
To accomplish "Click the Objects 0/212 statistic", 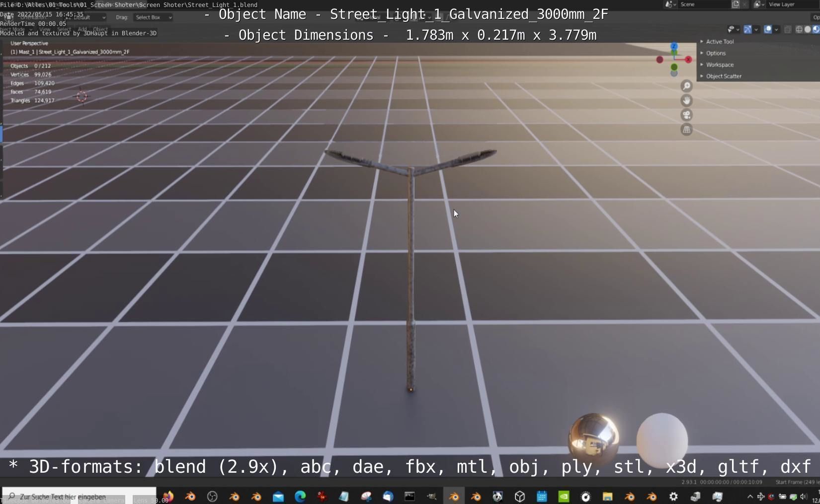I will coord(30,66).
